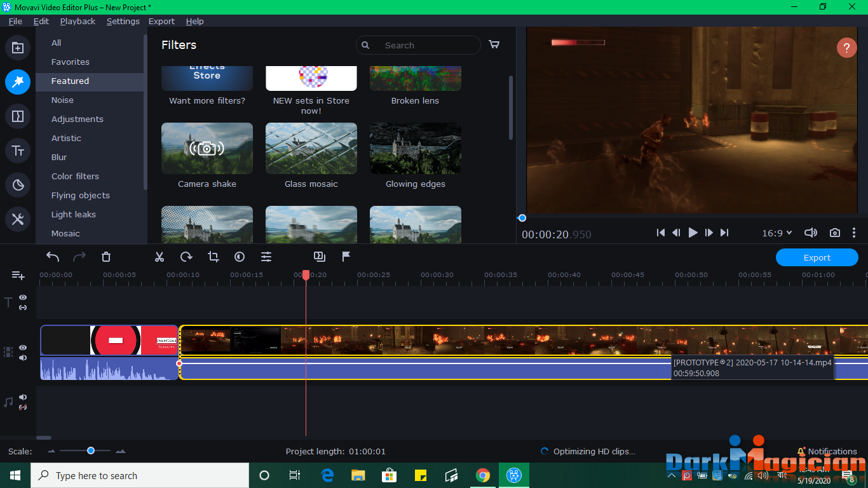This screenshot has width=868, height=488.
Task: Delete the selected clip with trash icon
Action: [x=106, y=257]
